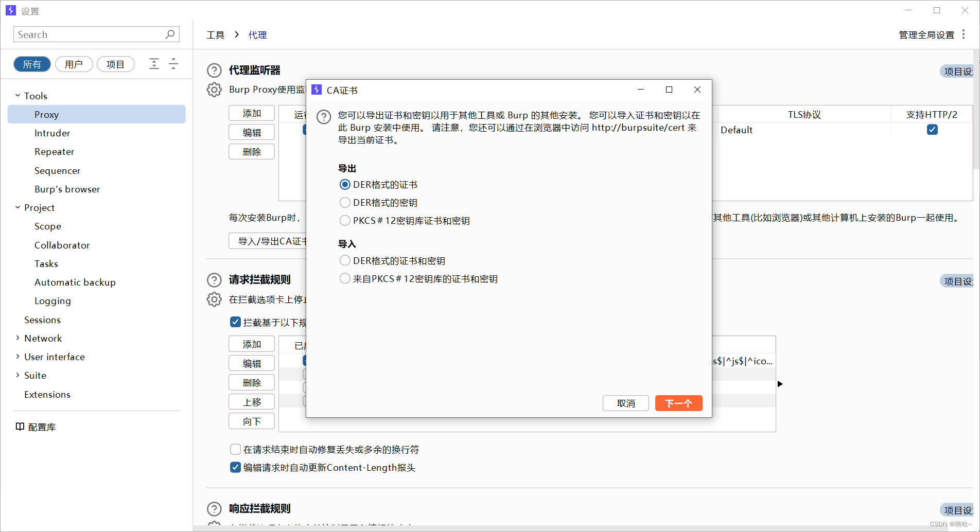Open help for 代理监听器 section

214,70
